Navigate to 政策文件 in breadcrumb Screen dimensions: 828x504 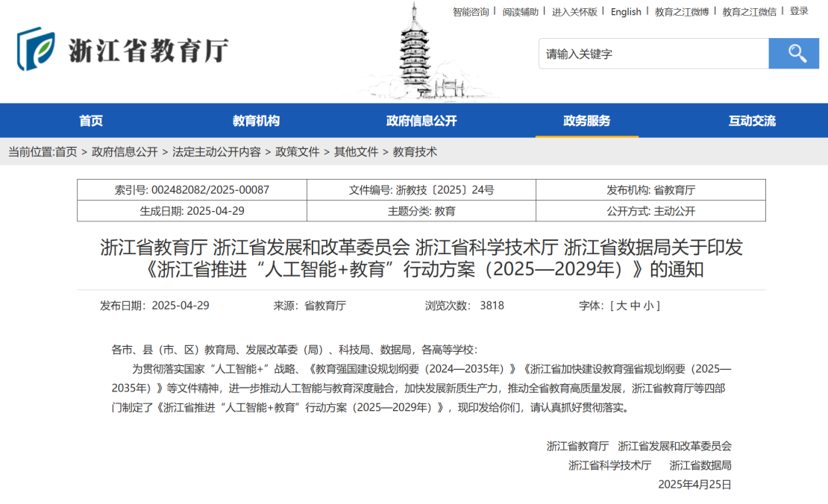[x=298, y=152]
